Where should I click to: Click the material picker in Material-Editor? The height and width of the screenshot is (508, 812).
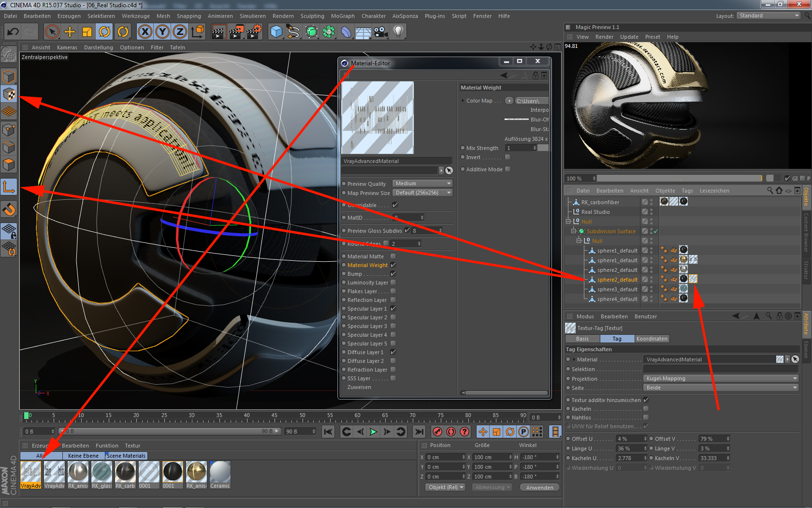pyautogui.click(x=449, y=170)
